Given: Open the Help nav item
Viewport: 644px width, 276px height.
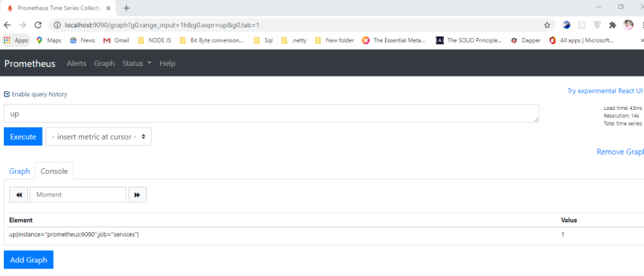Looking at the screenshot, I should pos(167,64).
